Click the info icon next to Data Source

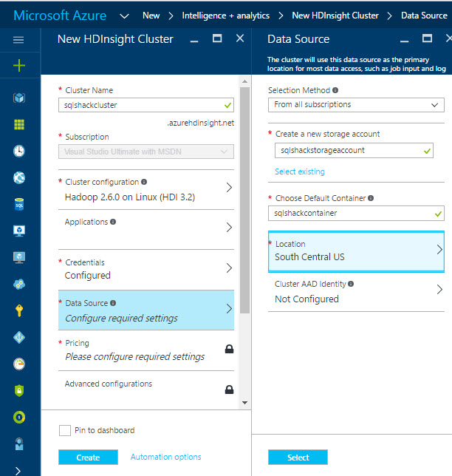113,303
